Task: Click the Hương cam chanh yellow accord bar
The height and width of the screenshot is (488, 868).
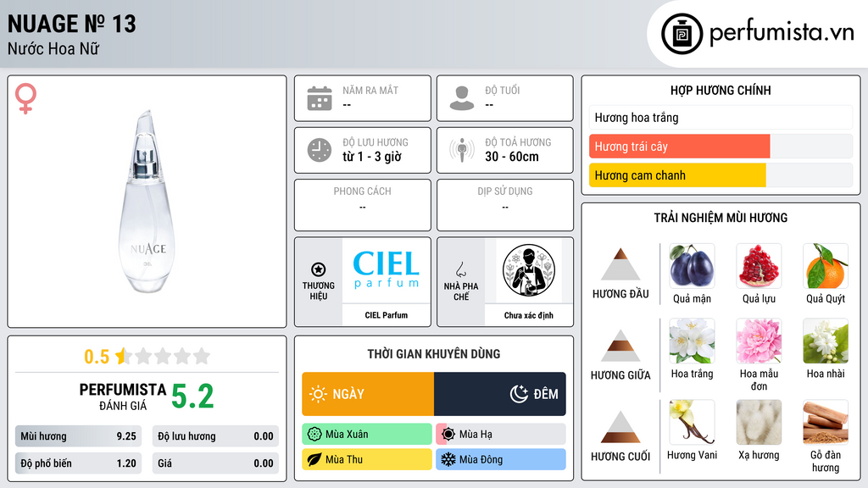Action: point(677,175)
